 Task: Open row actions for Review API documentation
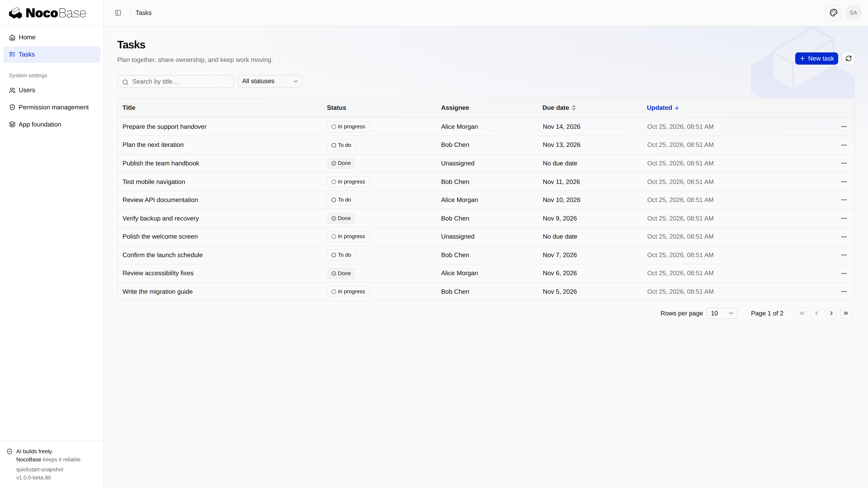click(x=844, y=200)
